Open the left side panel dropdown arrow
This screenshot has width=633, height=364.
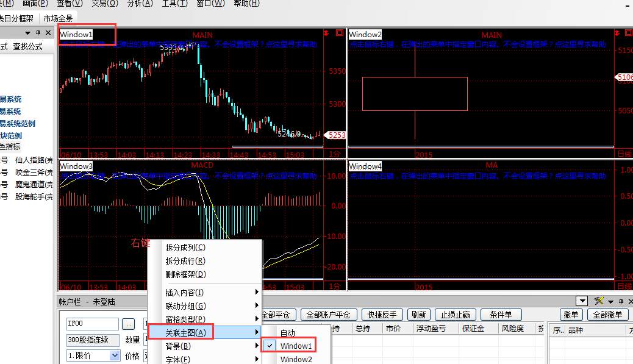coord(28,32)
